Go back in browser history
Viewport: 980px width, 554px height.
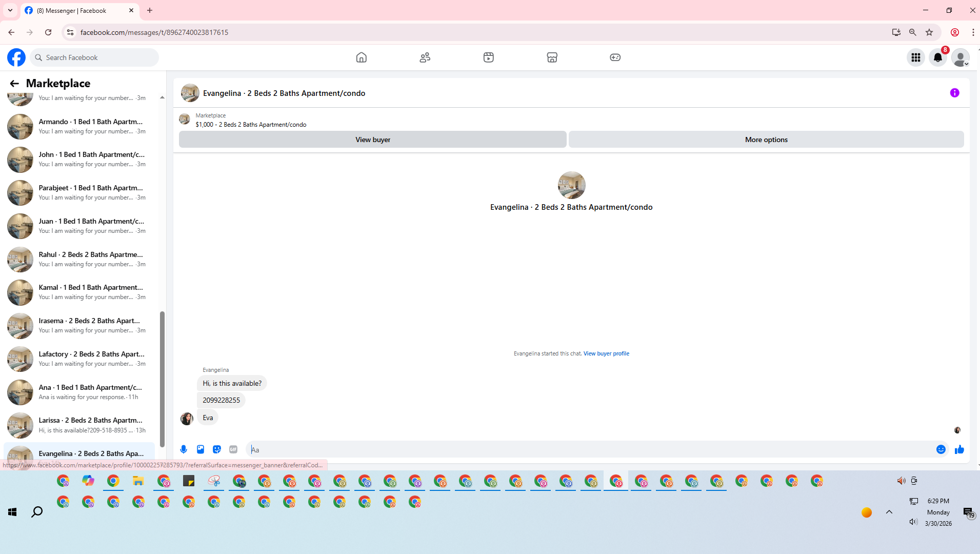pos(11,32)
